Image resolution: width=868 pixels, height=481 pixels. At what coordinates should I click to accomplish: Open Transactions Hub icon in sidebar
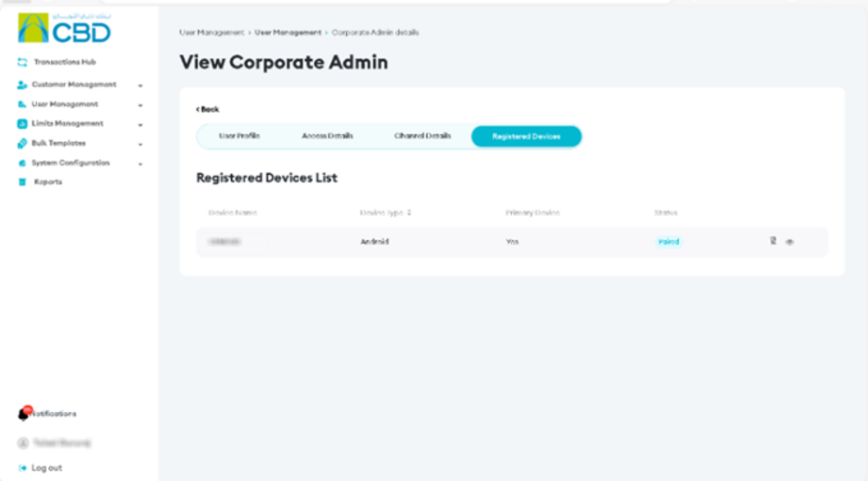(x=22, y=62)
